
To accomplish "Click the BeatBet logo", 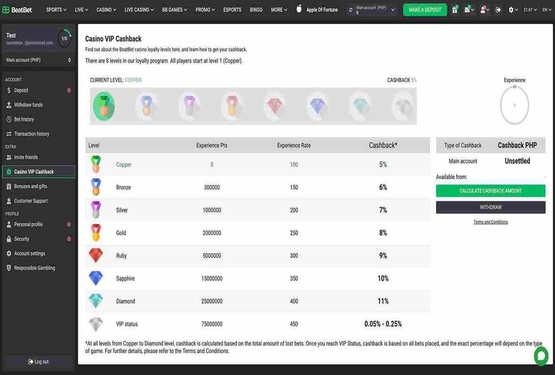I will tap(17, 10).
